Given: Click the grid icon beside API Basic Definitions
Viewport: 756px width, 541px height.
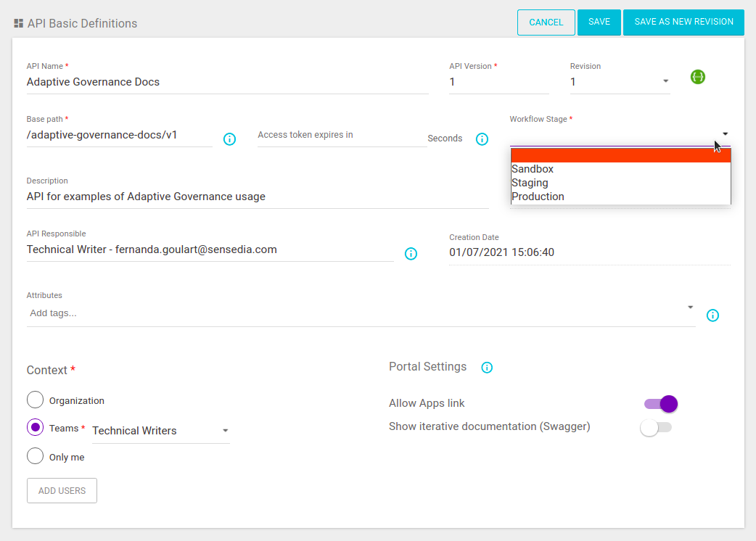Looking at the screenshot, I should [18, 22].
